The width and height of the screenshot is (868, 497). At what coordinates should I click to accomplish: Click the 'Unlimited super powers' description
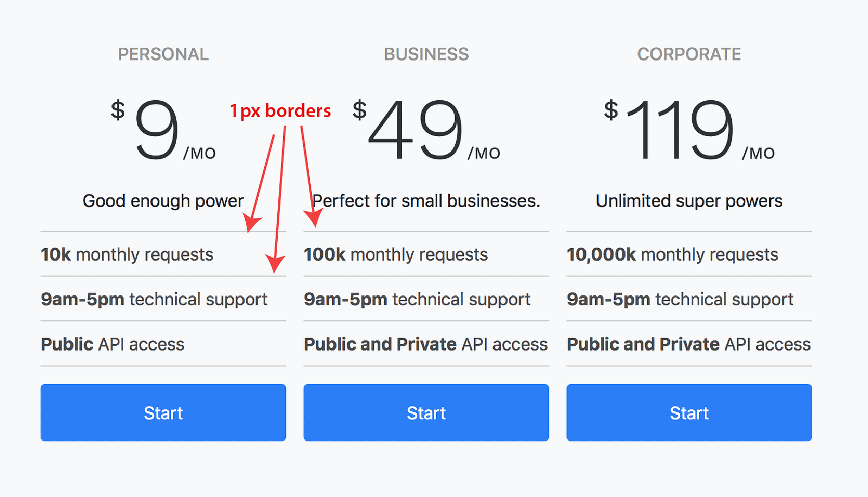[689, 201]
